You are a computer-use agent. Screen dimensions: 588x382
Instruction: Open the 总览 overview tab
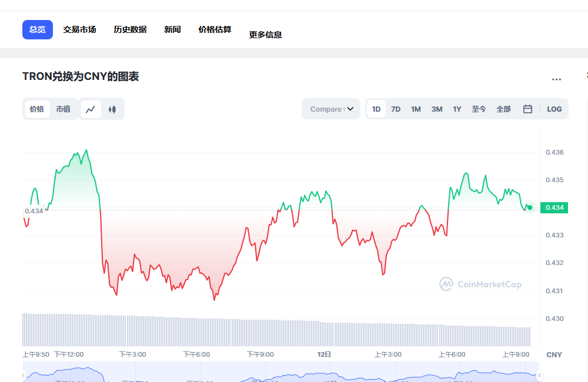coord(38,29)
